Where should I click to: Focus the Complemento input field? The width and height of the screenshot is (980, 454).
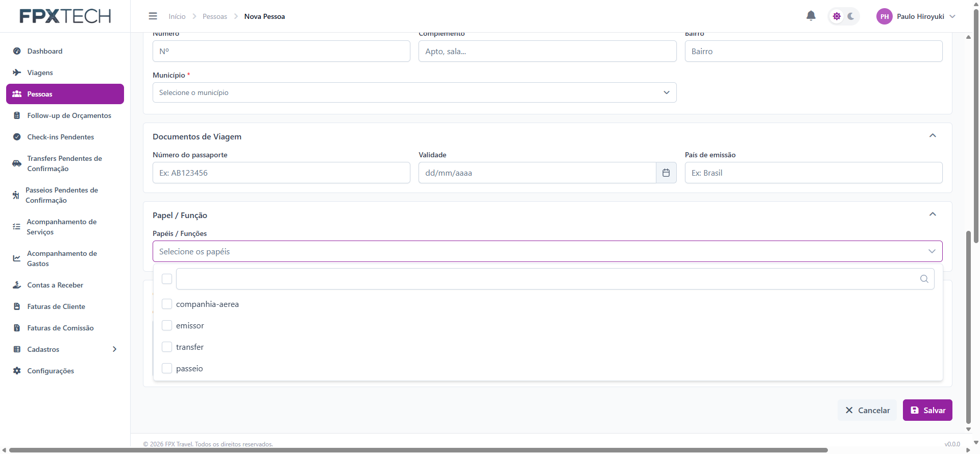pyautogui.click(x=547, y=51)
